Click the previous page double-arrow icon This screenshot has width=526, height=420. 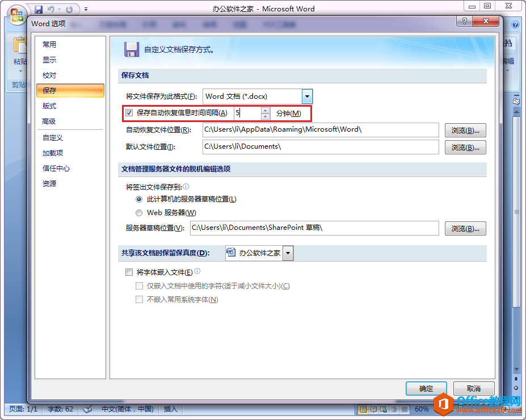tap(516, 379)
